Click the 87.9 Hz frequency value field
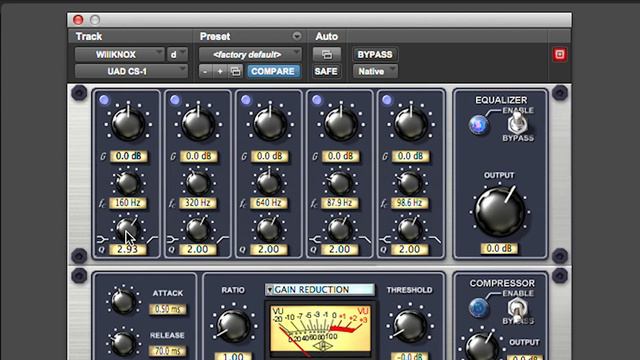 point(340,202)
